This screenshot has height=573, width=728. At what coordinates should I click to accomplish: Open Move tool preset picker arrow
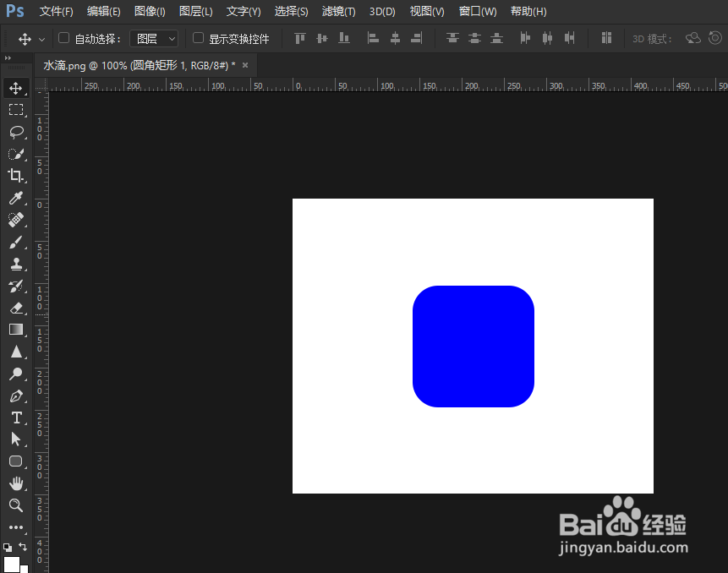(x=41, y=40)
